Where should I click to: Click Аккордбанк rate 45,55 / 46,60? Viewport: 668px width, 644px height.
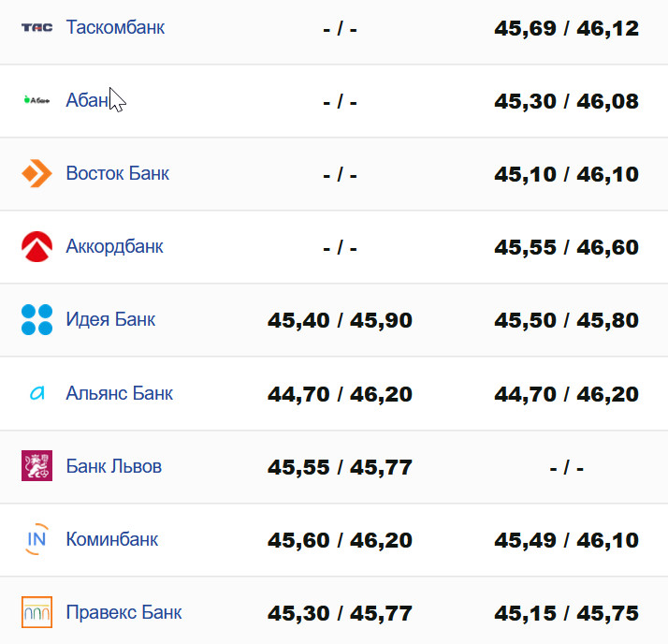pyautogui.click(x=567, y=247)
